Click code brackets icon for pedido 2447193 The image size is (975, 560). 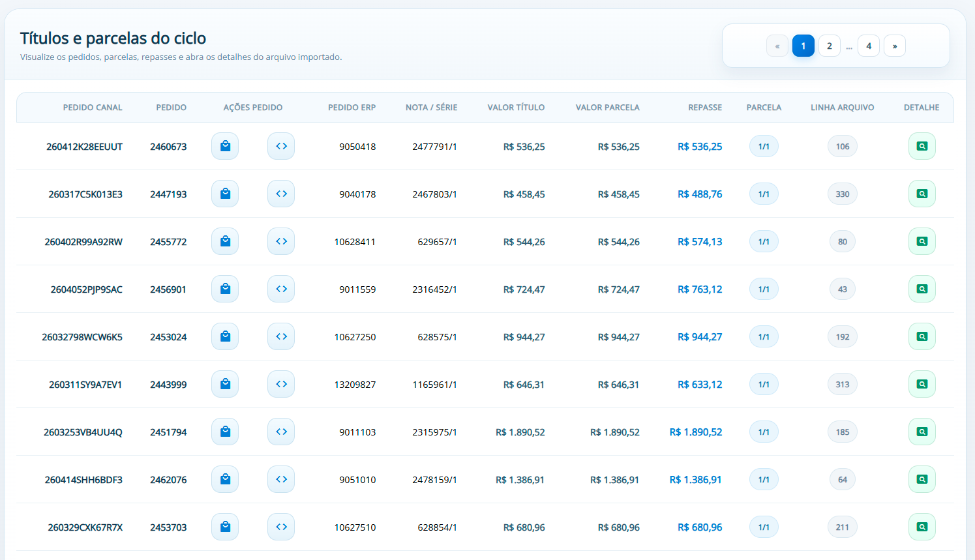281,194
